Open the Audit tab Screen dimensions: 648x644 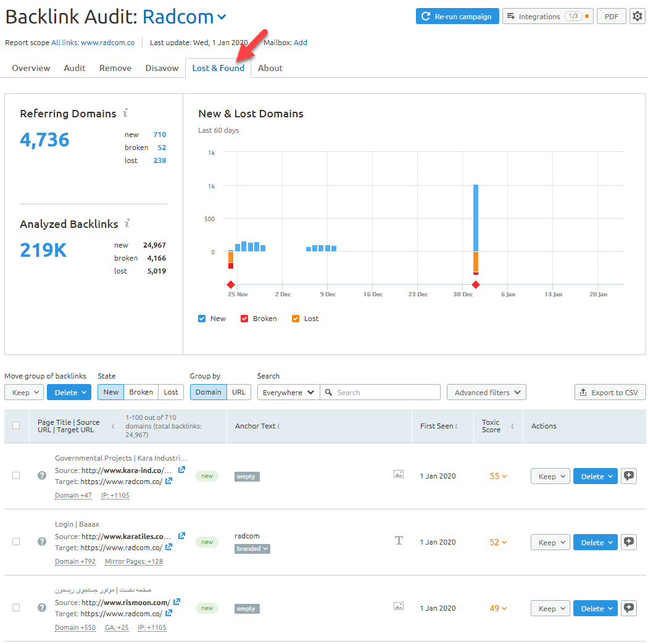[75, 68]
